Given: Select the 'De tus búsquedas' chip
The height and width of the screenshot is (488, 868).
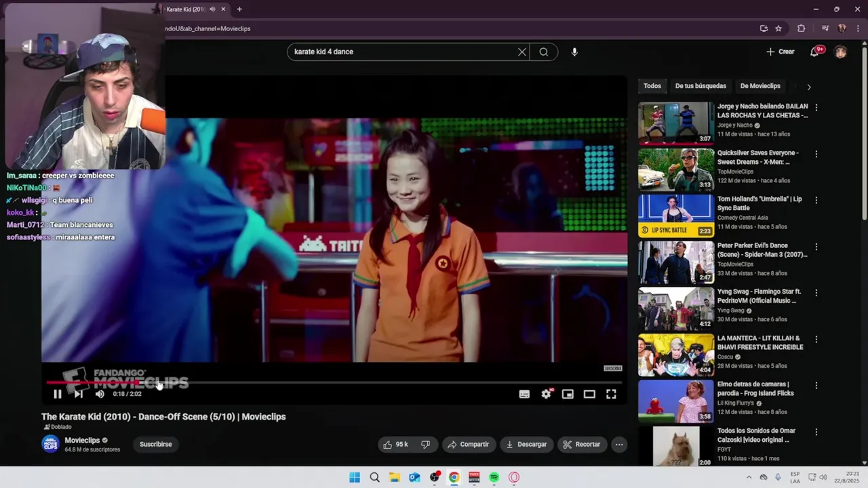Looking at the screenshot, I should tap(701, 86).
